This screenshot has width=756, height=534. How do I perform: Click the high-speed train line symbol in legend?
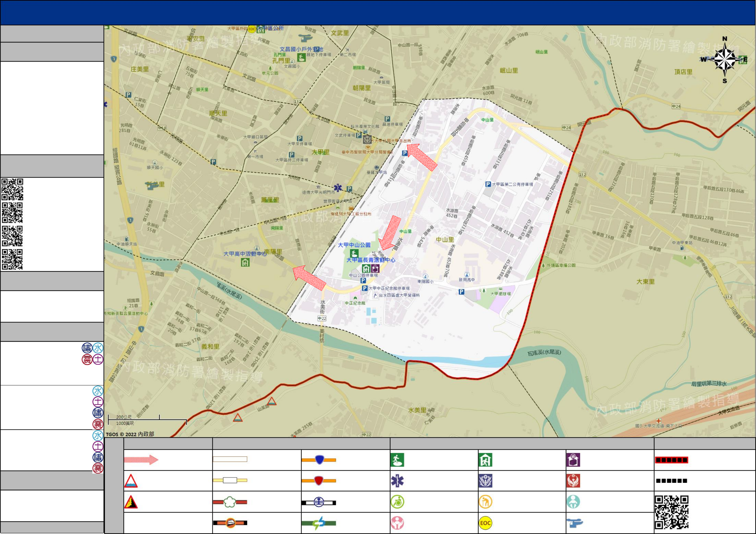[230, 523]
